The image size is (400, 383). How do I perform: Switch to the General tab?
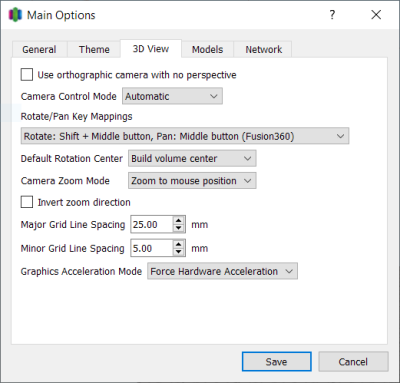point(39,50)
